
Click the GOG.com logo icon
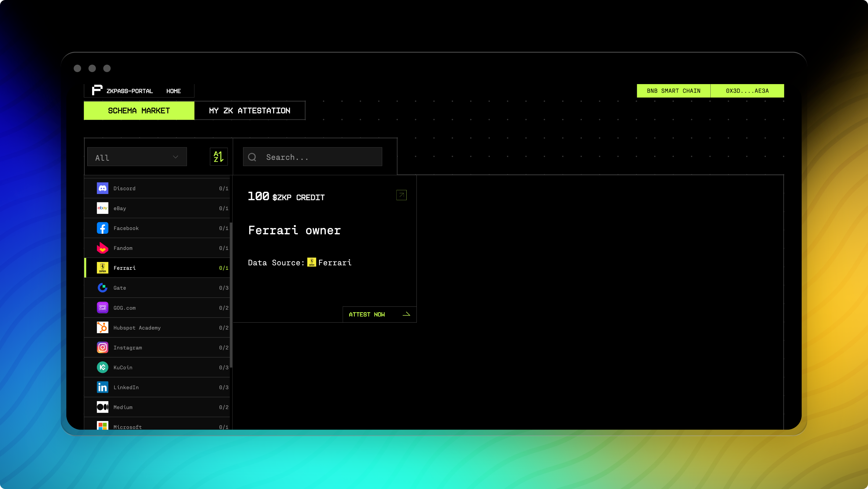[102, 307]
